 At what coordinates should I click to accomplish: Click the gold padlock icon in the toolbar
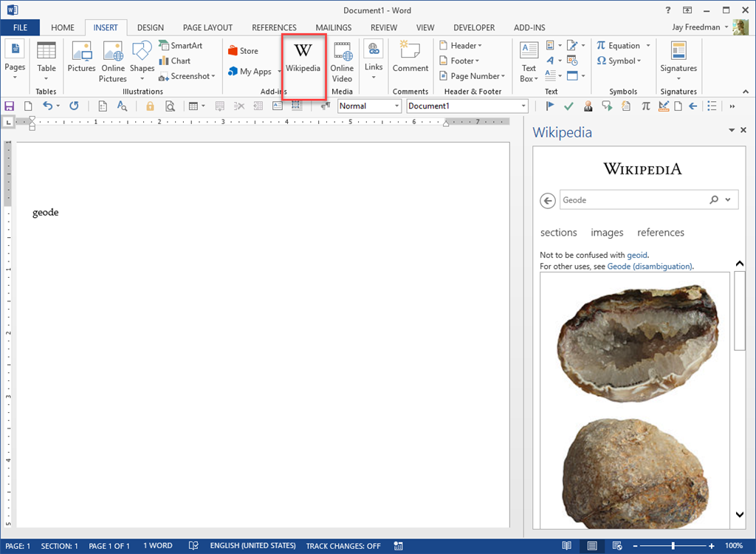coord(150,106)
